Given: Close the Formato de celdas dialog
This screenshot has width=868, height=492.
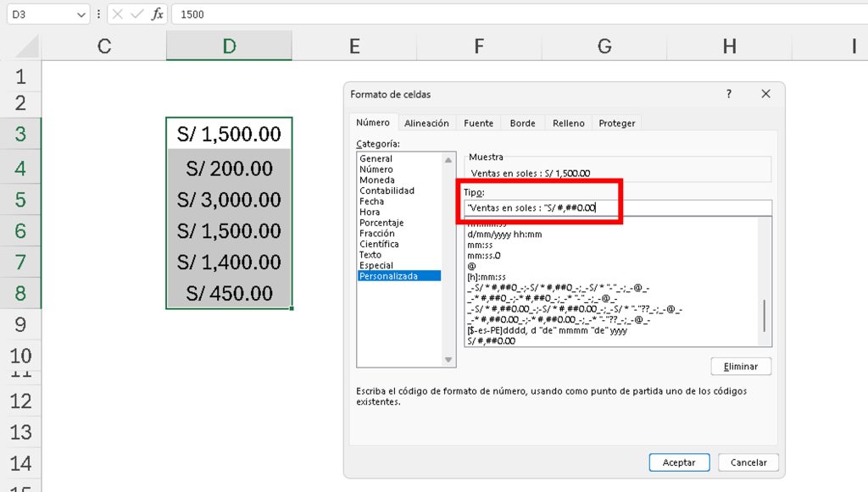Looking at the screenshot, I should [x=765, y=94].
